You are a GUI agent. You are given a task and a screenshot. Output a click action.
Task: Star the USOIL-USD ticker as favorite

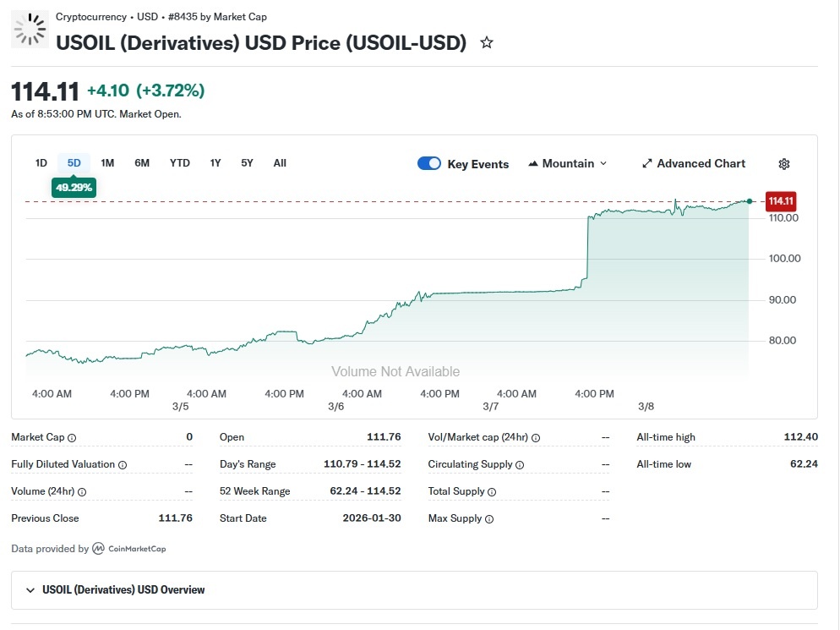pos(487,41)
